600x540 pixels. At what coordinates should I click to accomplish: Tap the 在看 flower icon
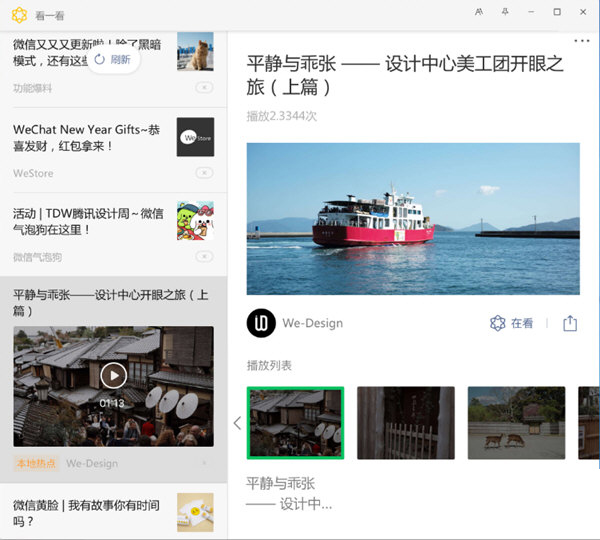(497, 323)
